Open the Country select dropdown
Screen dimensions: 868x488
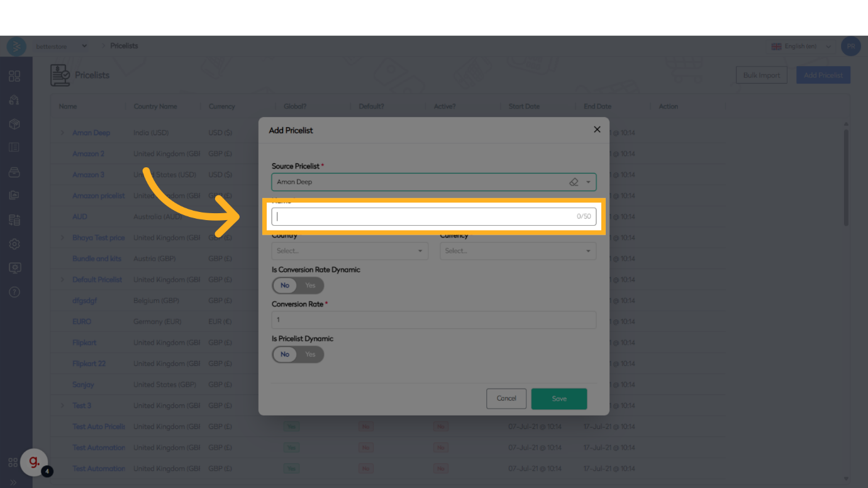coord(350,251)
